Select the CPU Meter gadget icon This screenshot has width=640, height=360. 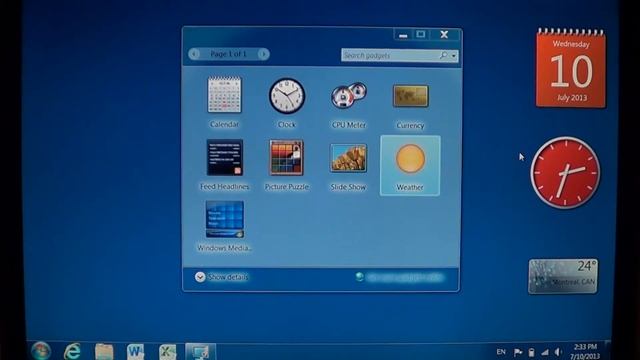pyautogui.click(x=348, y=96)
